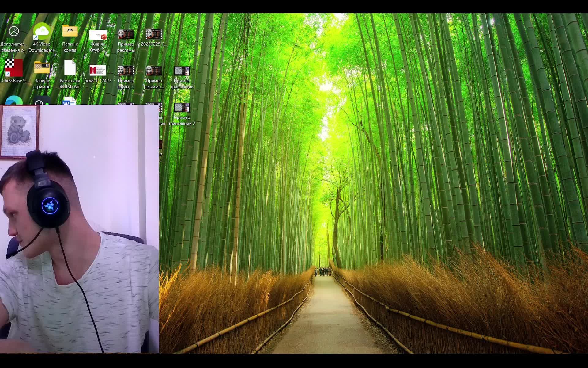
Task: Select the Пример рекламы video file
Action: tap(126, 34)
